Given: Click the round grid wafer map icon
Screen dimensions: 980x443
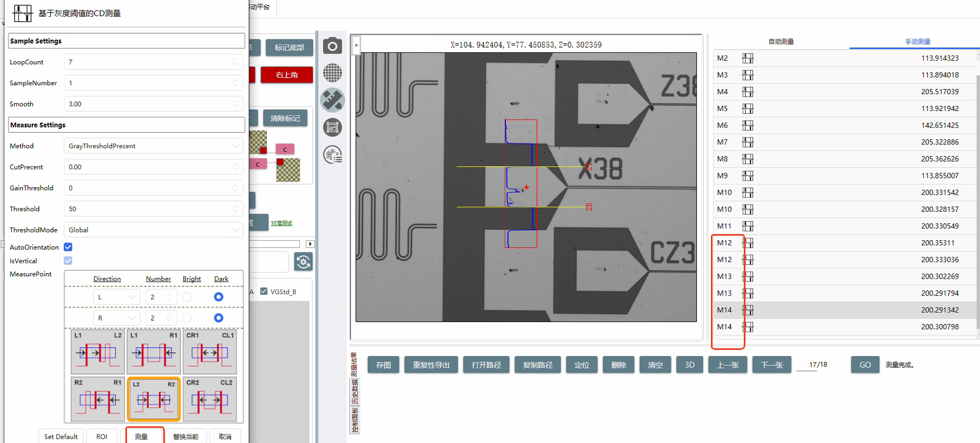Looking at the screenshot, I should click(333, 73).
